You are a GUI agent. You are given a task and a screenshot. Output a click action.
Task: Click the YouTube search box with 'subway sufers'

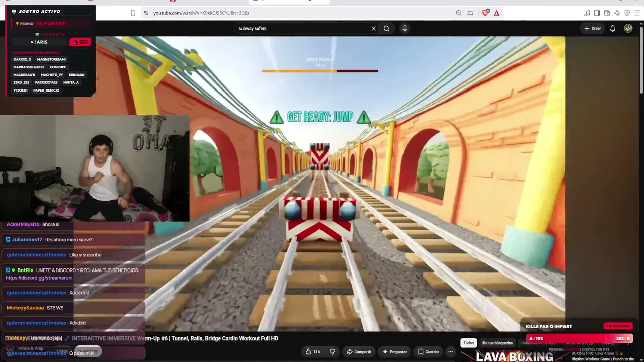pos(302,28)
